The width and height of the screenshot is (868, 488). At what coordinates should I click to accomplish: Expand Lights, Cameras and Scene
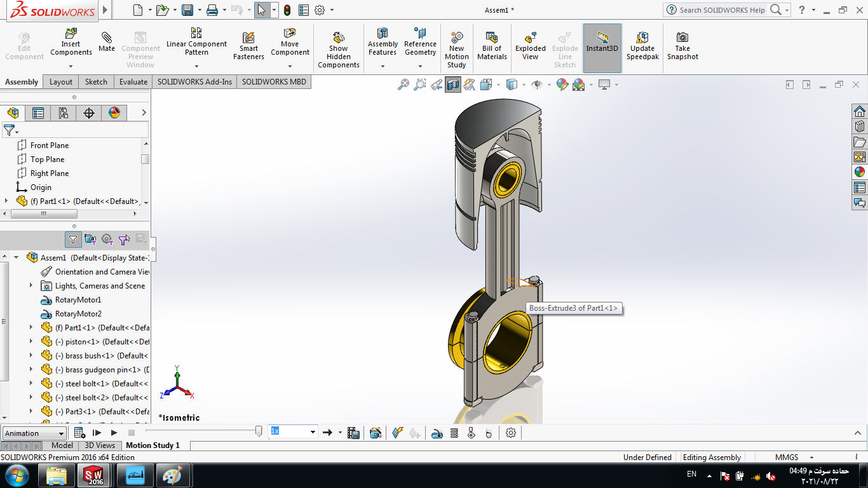31,286
